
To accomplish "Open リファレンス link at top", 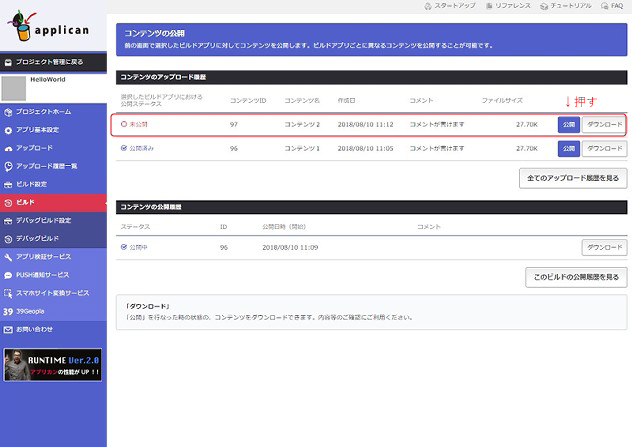I will (508, 6).
